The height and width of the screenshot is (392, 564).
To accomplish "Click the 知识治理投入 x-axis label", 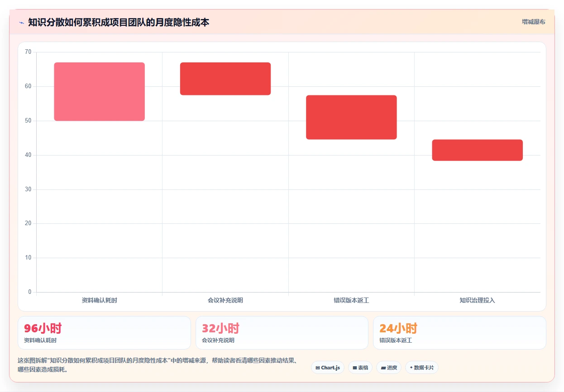I will [x=478, y=300].
